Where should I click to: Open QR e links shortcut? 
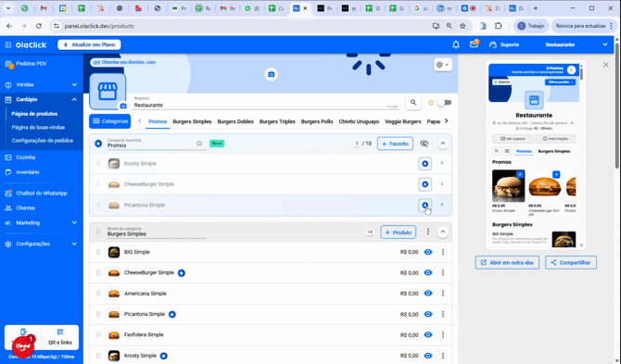[x=60, y=337]
